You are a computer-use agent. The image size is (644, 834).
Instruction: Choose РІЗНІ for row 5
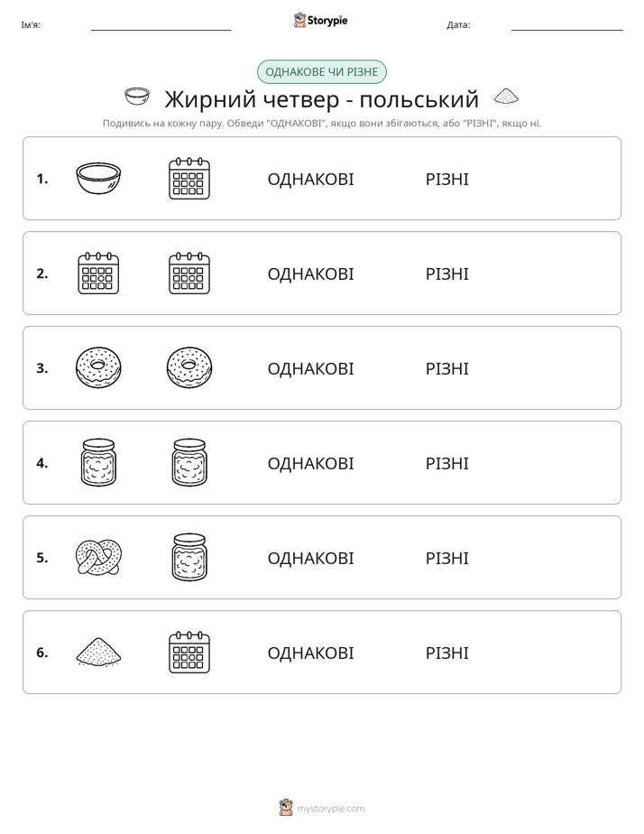coord(446,558)
